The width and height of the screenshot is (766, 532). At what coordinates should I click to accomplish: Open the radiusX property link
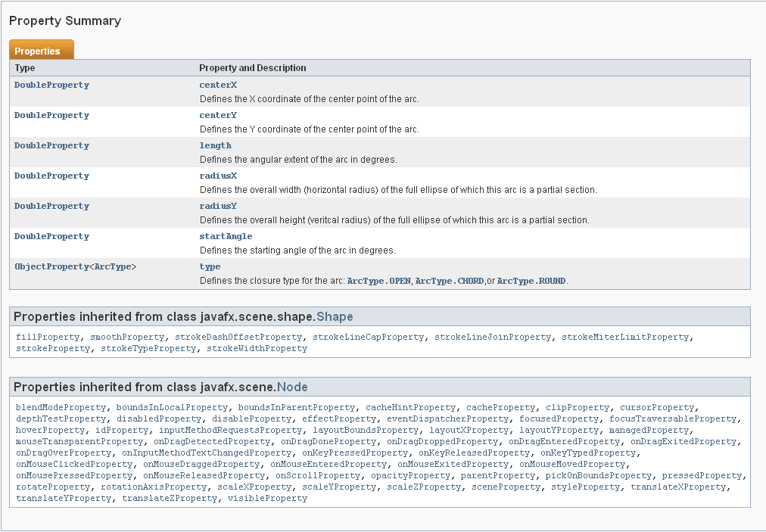(218, 176)
